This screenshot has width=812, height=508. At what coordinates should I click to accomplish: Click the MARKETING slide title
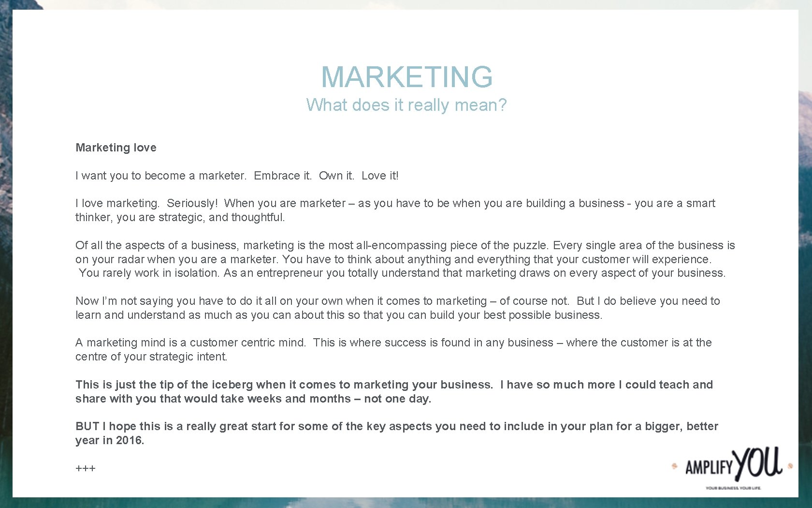point(406,77)
